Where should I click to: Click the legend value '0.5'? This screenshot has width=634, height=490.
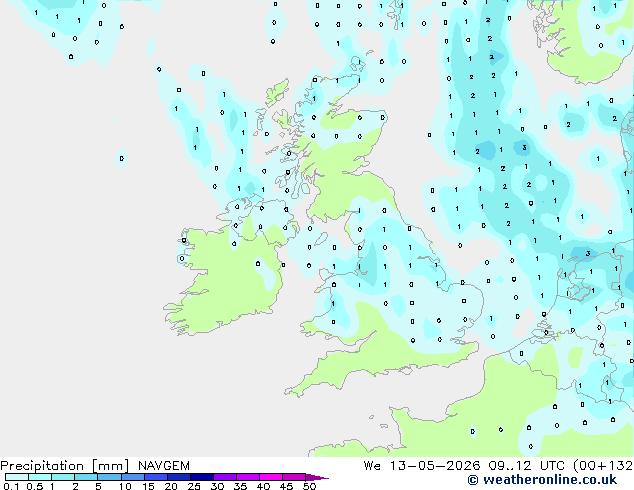pos(34,486)
